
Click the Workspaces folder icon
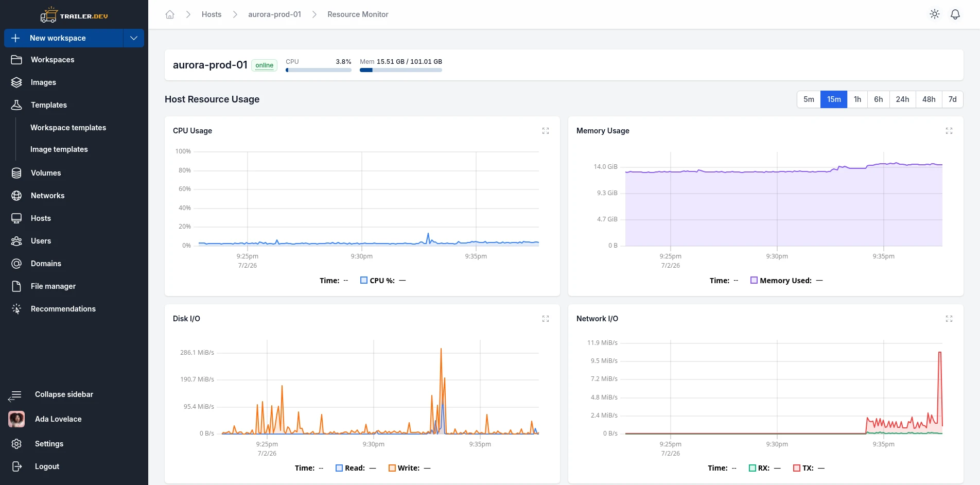click(x=16, y=60)
